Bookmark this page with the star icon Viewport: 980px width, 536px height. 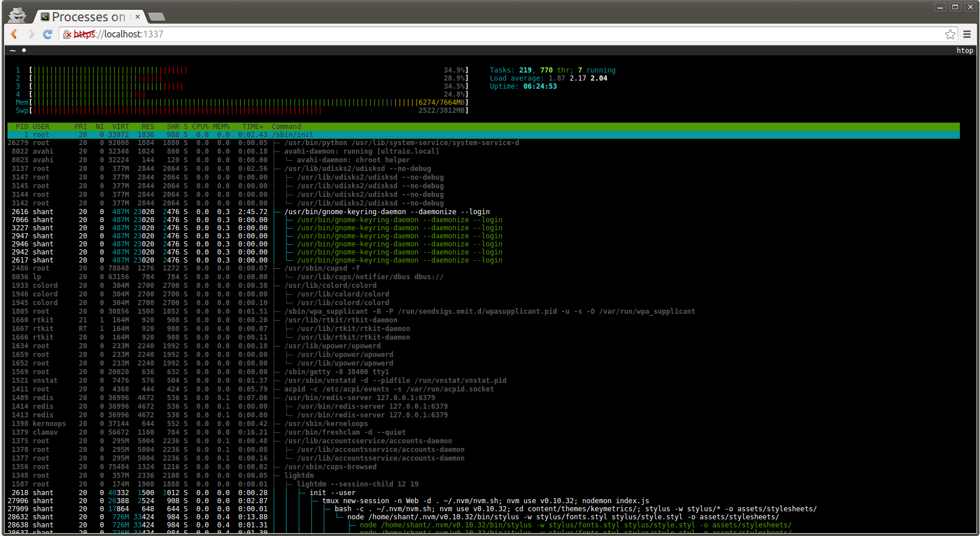coord(950,35)
